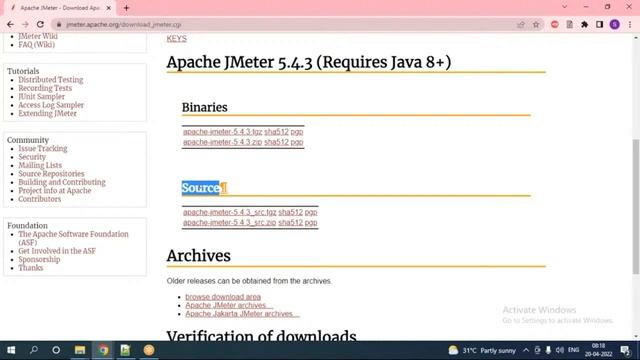Show hidden system tray icons

tap(526, 350)
